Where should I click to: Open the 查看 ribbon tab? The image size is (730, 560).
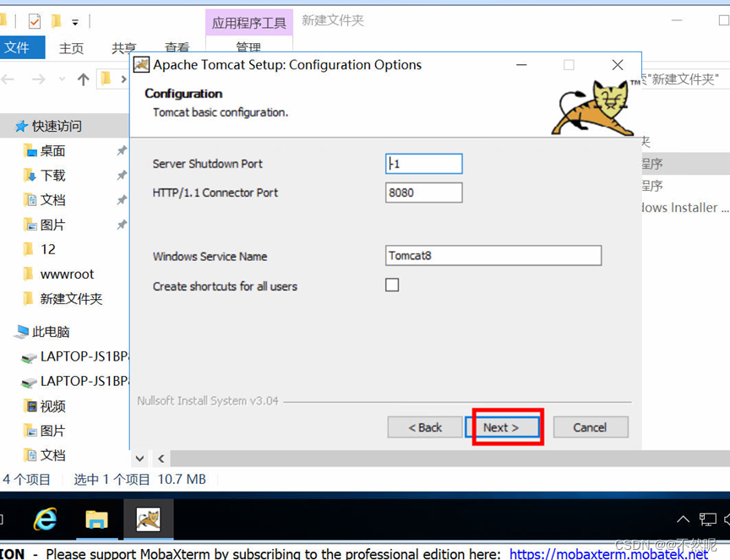177,47
